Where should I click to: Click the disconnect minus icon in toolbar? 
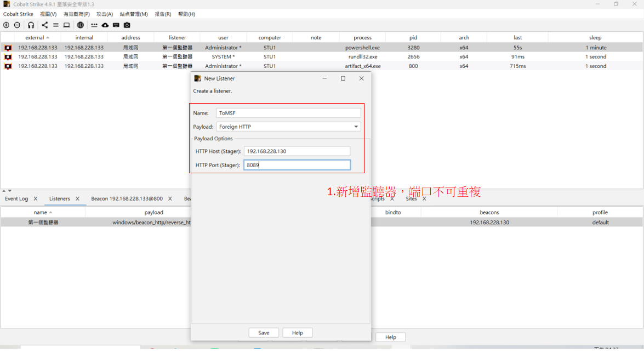[x=17, y=25]
